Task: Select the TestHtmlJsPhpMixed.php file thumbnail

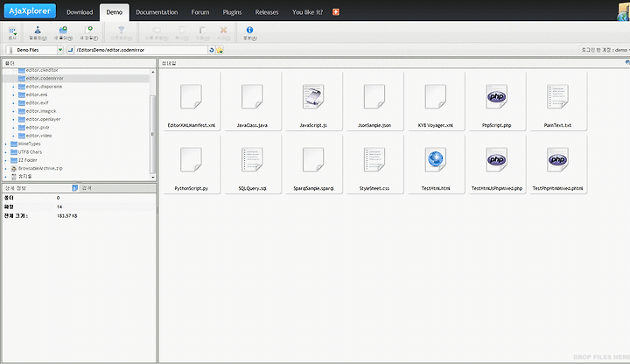Action: coord(497,164)
